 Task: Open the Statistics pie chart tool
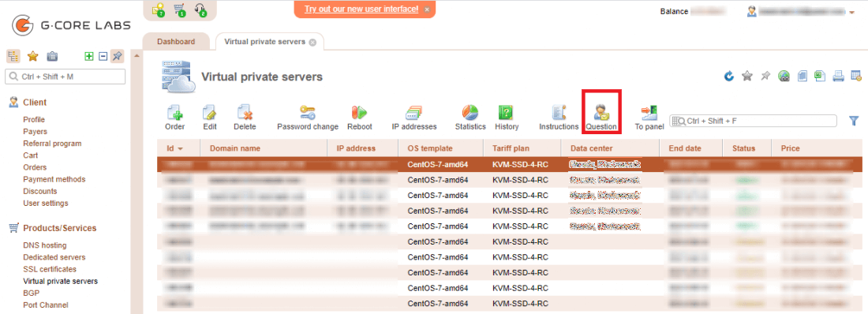click(x=470, y=118)
